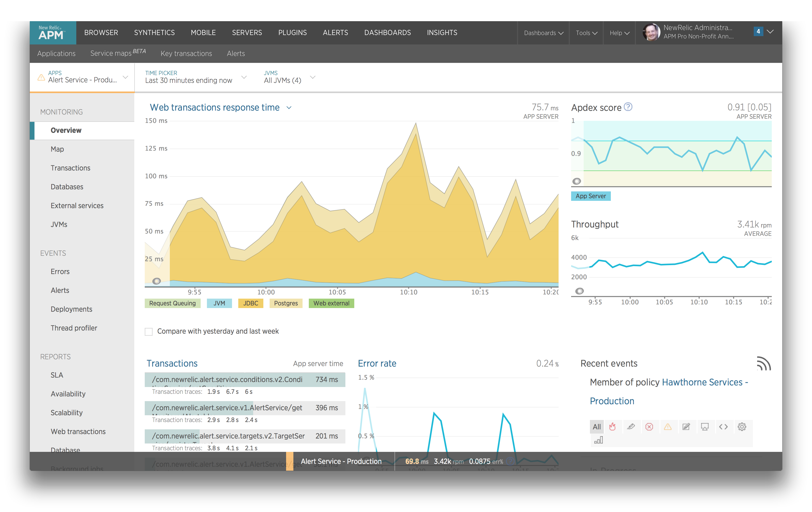Toggle the Postgres legend series

coord(286,303)
